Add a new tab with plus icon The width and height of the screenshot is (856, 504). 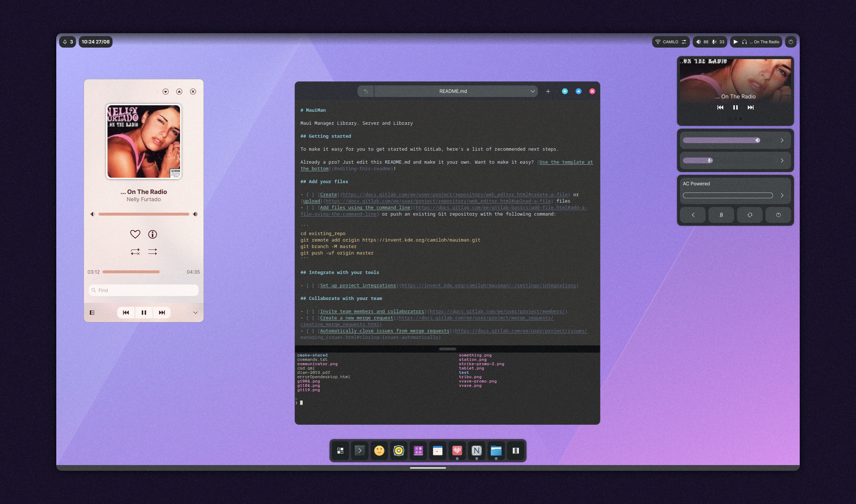pos(548,91)
